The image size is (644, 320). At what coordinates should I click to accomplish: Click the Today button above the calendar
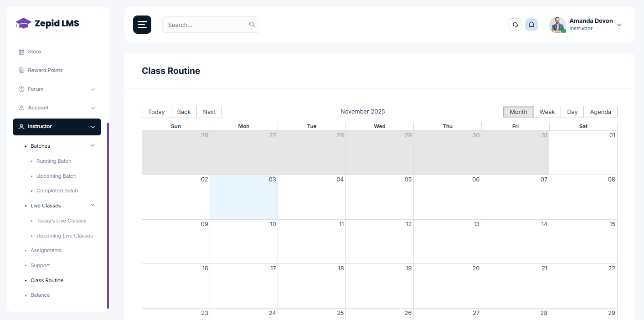tap(156, 112)
